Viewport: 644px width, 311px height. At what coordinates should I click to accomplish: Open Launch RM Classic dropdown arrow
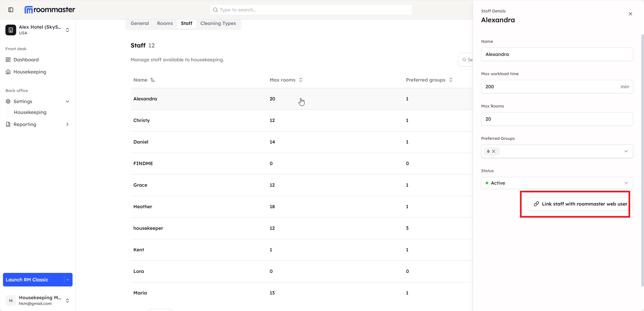[x=68, y=280]
